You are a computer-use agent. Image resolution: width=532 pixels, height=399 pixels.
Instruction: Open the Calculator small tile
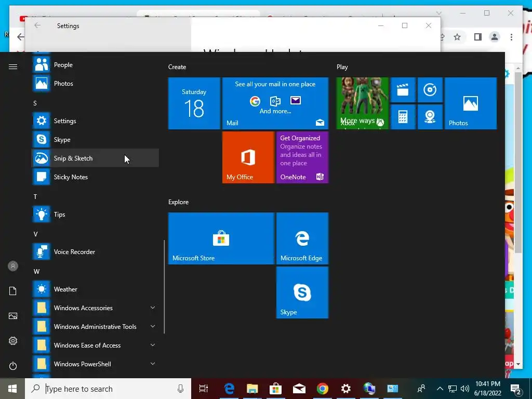[403, 117]
